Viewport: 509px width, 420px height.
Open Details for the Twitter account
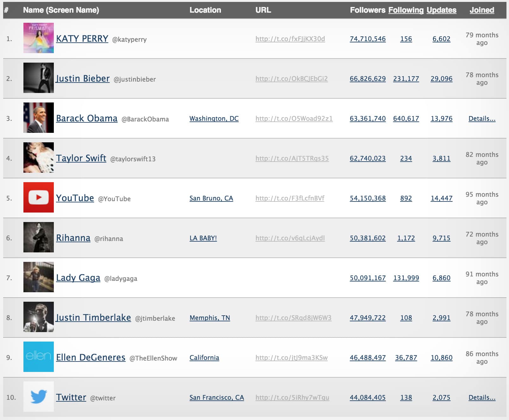coord(482,398)
